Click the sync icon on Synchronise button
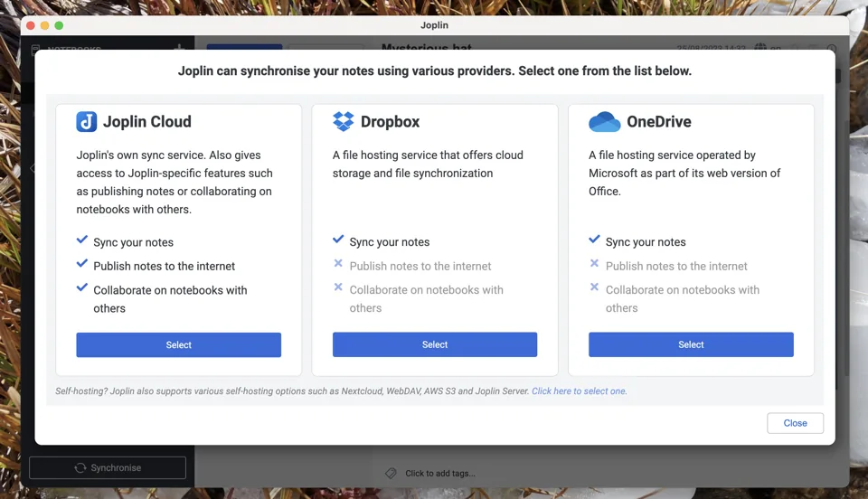The width and height of the screenshot is (868, 499). click(80, 468)
